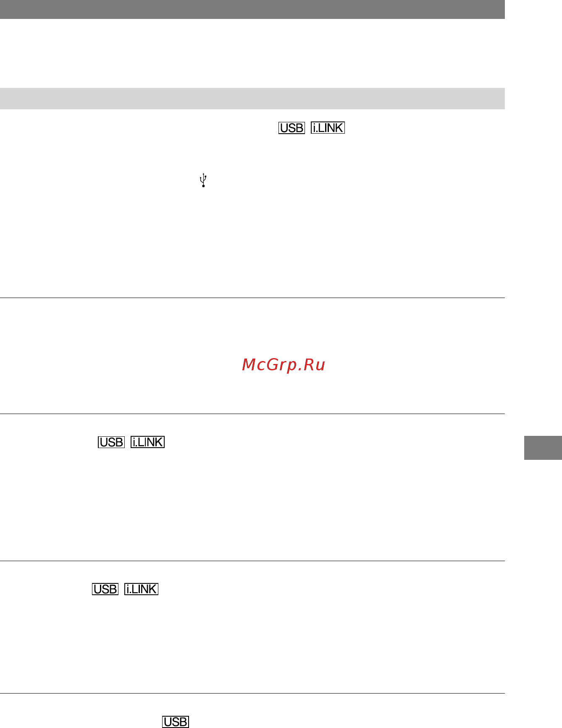Screen dimensions: 562x728
Task: Click the white margin right of the dark header bar
Action: coord(533,9)
